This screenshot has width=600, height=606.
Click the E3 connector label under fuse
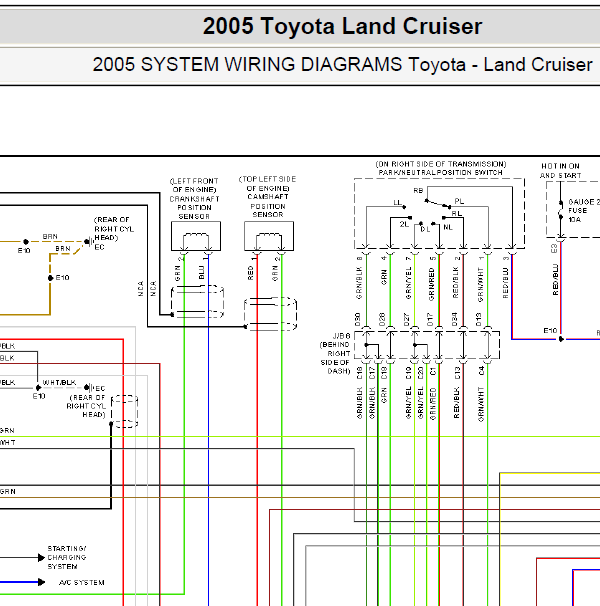[x=554, y=249]
